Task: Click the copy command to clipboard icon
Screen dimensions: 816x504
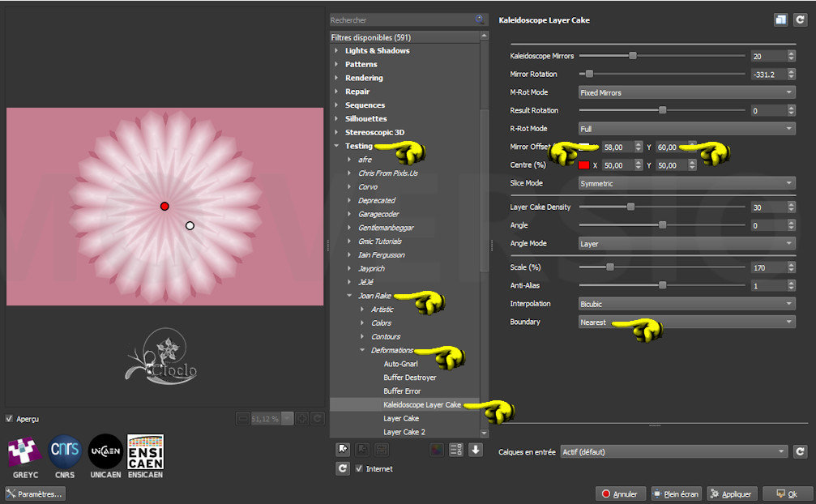Action: point(780,19)
